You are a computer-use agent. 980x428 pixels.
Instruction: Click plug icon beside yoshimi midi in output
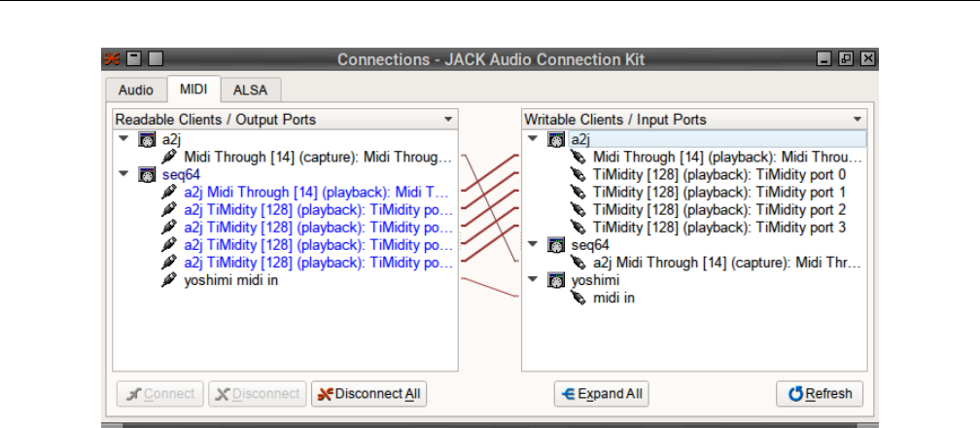pyautogui.click(x=168, y=280)
